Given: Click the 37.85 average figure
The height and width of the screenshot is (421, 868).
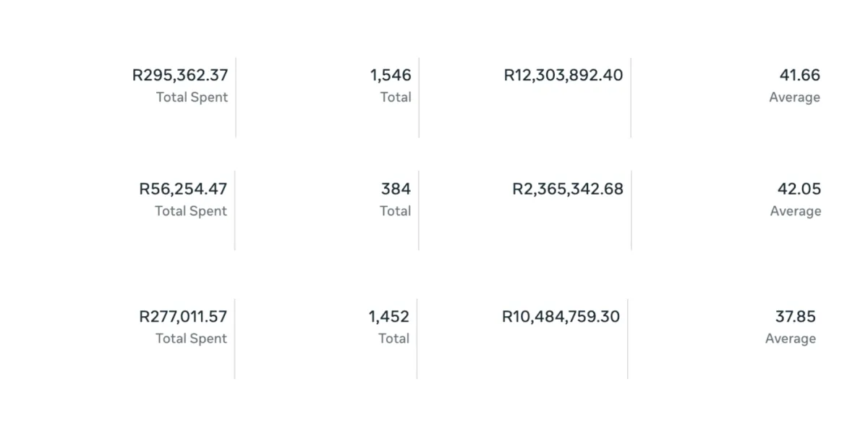Looking at the screenshot, I should pos(795,317).
